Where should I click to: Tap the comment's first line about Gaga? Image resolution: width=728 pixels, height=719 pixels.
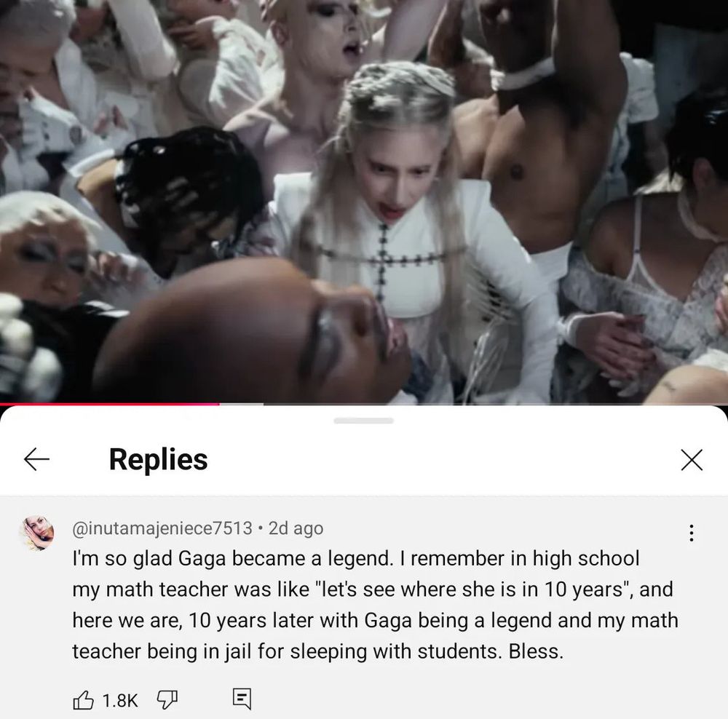tap(356, 558)
